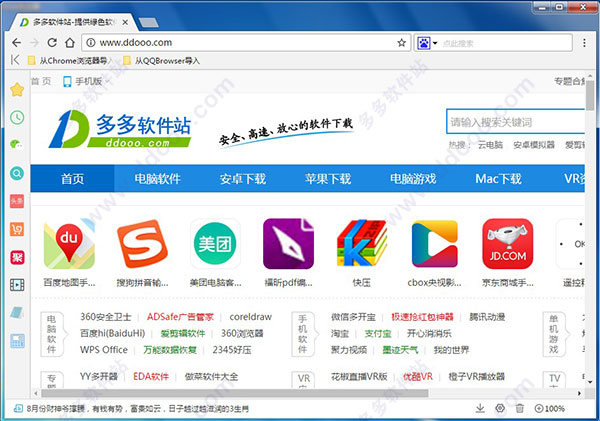Open the coreldraw link
600x421 pixels.
pyautogui.click(x=251, y=317)
